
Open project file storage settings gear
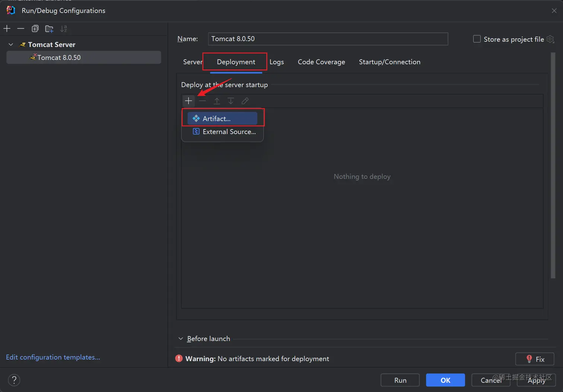550,39
